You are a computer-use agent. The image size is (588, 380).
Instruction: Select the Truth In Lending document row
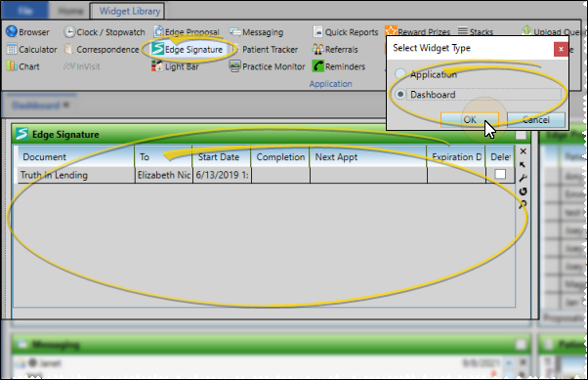pos(265,175)
